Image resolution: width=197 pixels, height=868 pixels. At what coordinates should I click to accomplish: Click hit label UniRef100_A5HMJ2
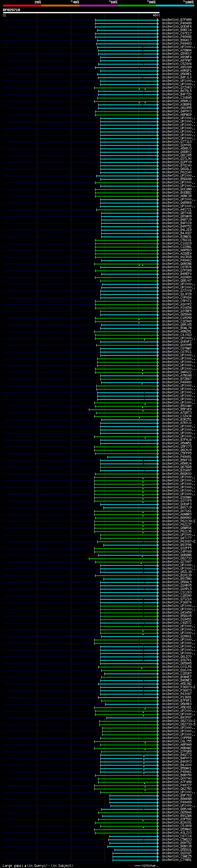coord(176,101)
